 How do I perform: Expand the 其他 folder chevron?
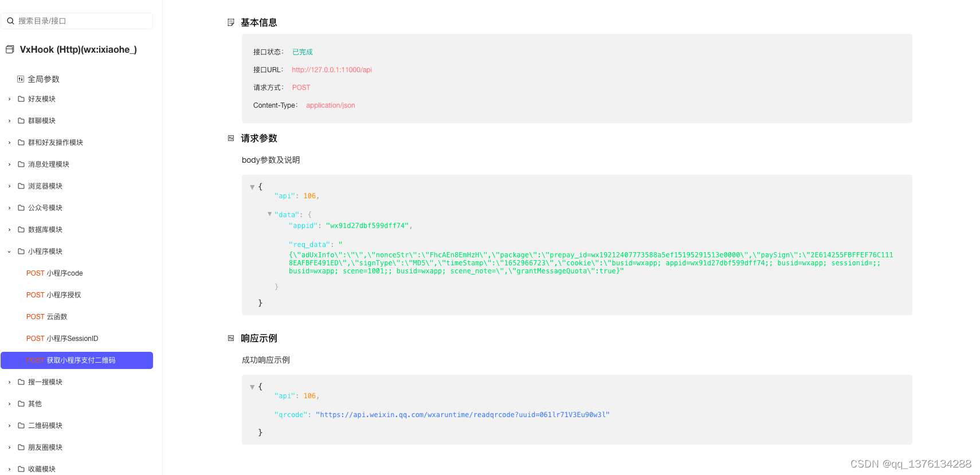click(x=9, y=404)
